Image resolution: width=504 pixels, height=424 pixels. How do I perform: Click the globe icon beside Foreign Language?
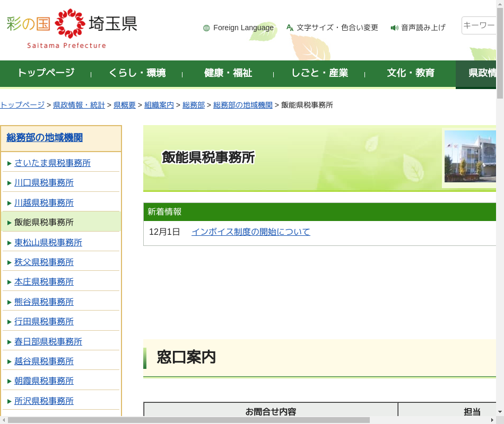click(x=206, y=28)
